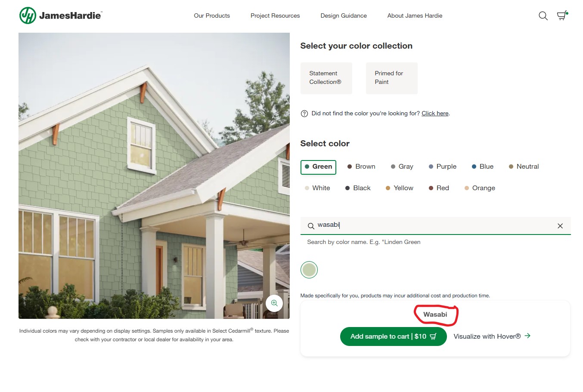583x392 pixels.
Task: Open the shopping cart icon
Action: tap(562, 15)
